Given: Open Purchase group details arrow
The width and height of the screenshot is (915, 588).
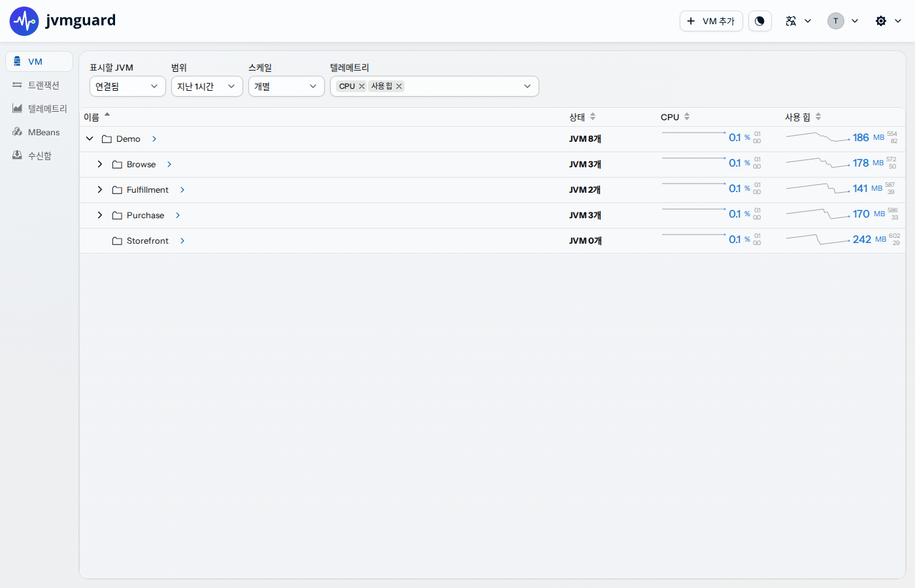Looking at the screenshot, I should tap(178, 216).
